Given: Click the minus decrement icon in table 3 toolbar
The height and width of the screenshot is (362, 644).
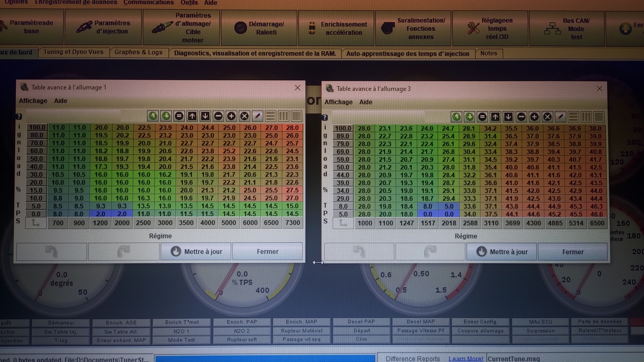Looking at the screenshot, I should tap(521, 117).
